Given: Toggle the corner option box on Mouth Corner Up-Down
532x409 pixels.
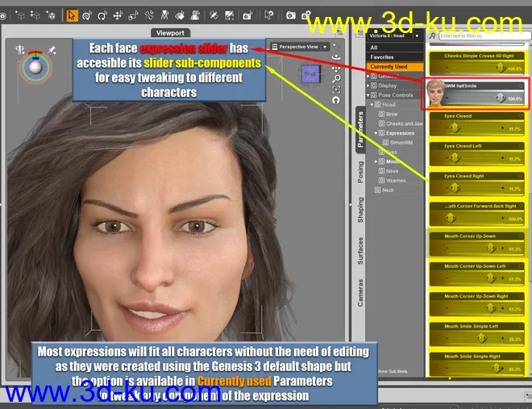Looking at the screenshot, I should click(x=520, y=236).
